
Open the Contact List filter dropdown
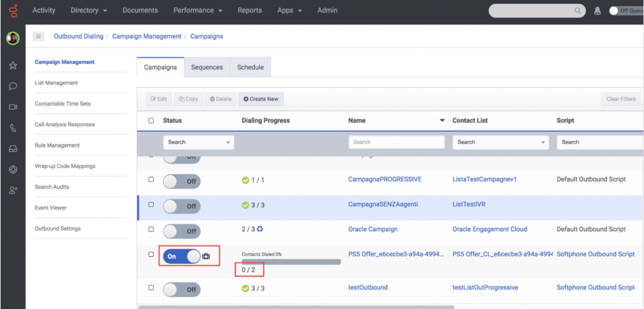point(501,142)
